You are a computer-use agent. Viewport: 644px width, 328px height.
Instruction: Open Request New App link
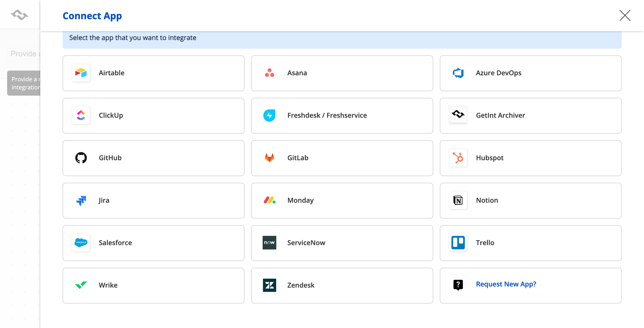(x=506, y=284)
